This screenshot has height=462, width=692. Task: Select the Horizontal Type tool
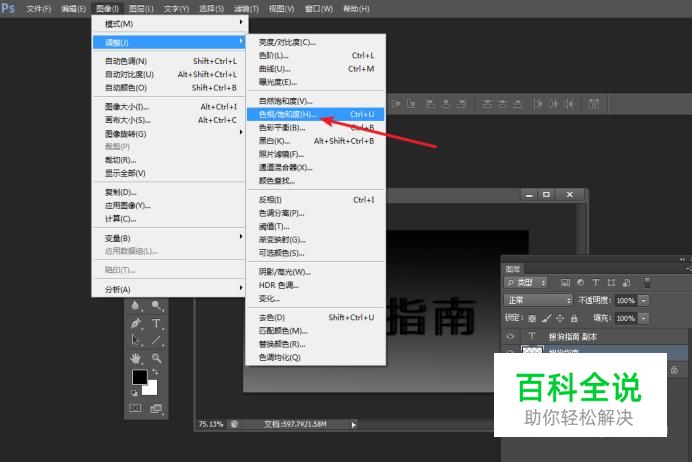pos(156,323)
